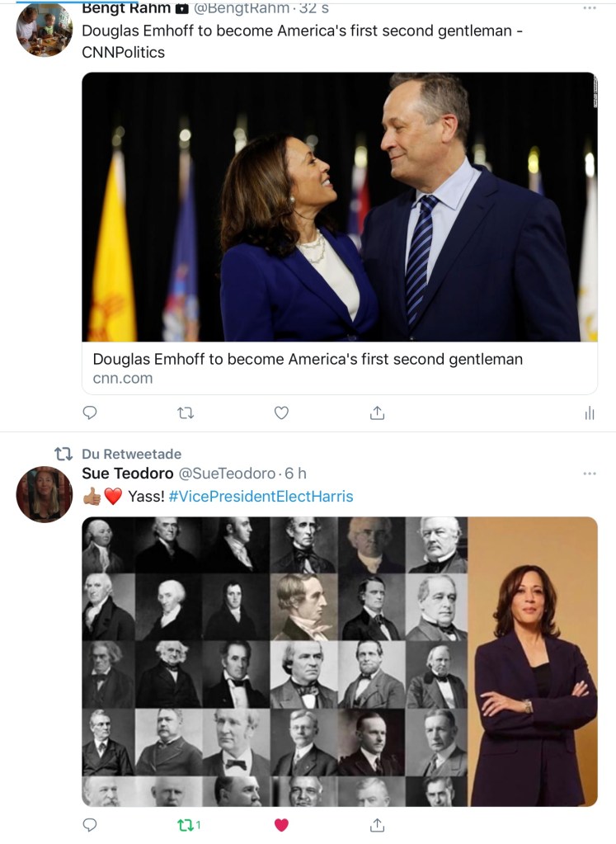The image size is (616, 844).
Task: Open the cnn.com link card title
Action: [x=308, y=360]
